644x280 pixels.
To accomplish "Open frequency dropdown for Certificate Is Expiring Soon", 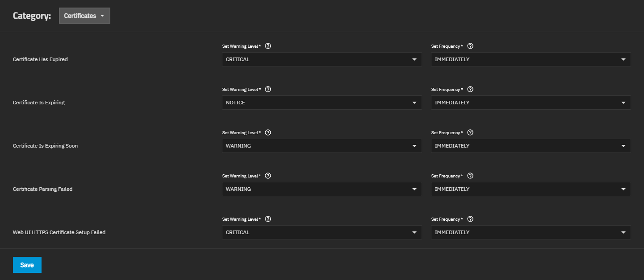I will [531, 146].
